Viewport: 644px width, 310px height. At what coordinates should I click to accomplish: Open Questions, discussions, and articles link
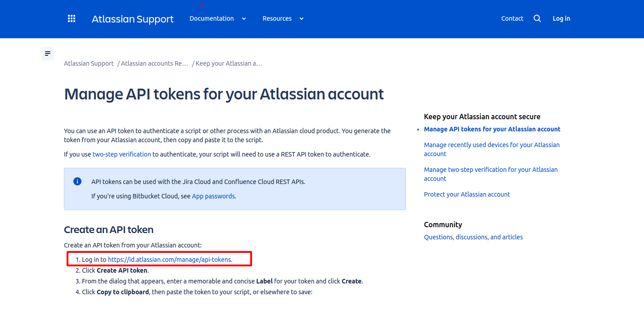tap(473, 237)
